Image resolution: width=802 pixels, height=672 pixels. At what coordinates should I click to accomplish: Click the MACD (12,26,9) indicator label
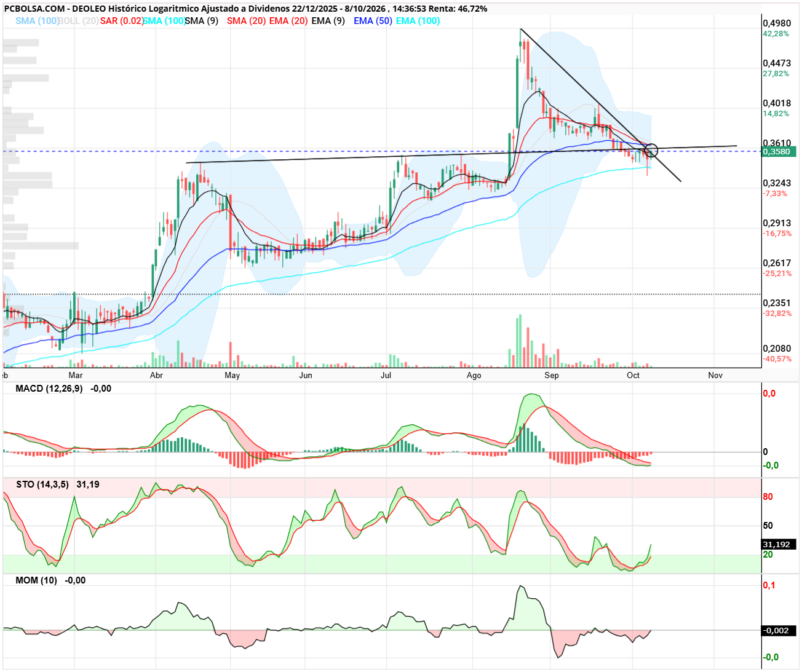click(49, 389)
